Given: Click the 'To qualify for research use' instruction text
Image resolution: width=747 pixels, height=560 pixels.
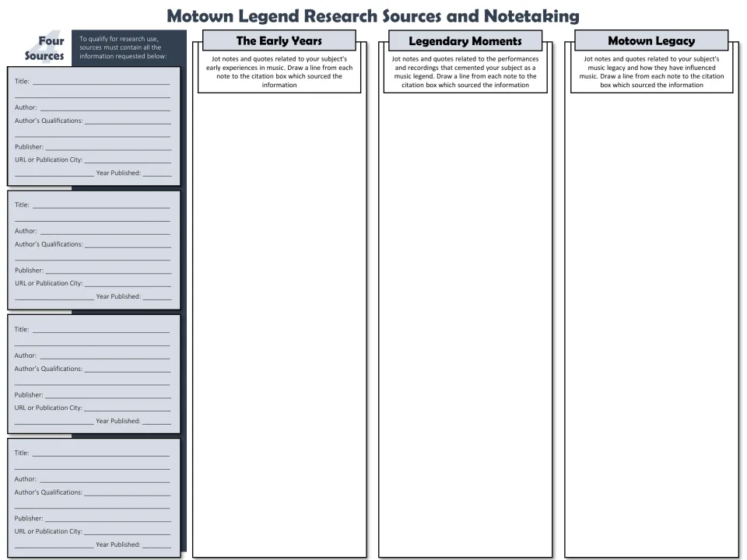Looking at the screenshot, I should 123,47.
